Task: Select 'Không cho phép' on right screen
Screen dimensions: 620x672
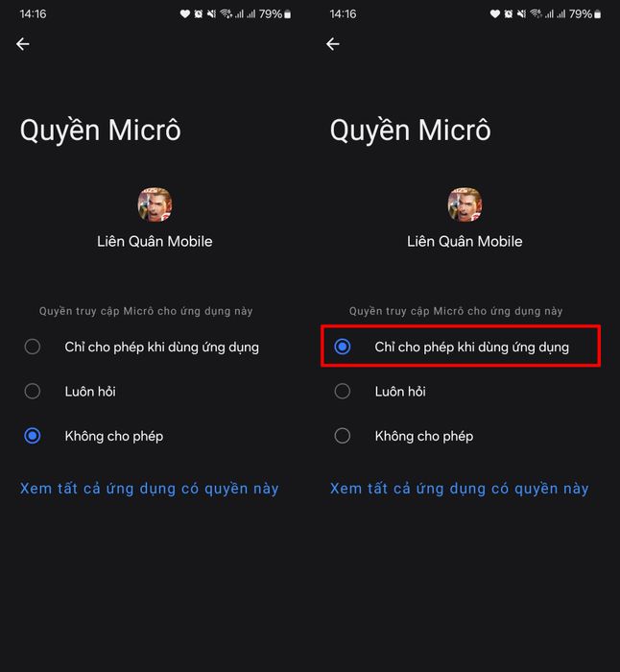Action: click(x=461, y=436)
